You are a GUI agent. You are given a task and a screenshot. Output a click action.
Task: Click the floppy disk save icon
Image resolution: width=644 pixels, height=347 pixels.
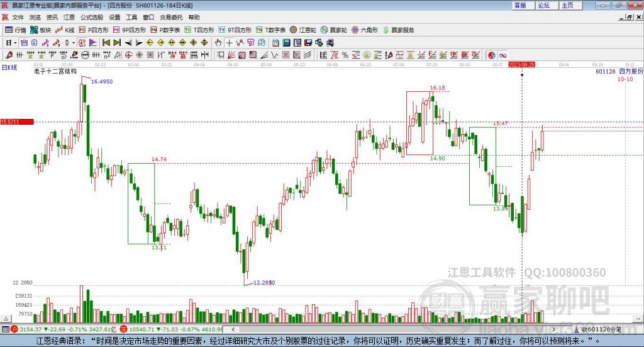[308, 43]
